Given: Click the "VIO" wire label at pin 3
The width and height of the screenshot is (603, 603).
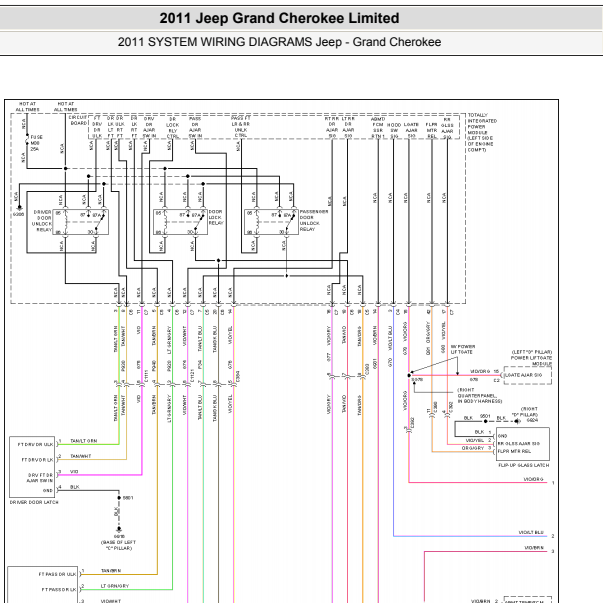Looking at the screenshot, I should coord(74,471).
